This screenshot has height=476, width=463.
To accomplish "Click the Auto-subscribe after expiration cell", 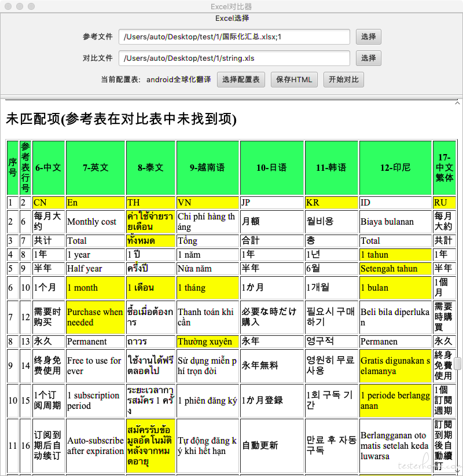I will [95, 446].
